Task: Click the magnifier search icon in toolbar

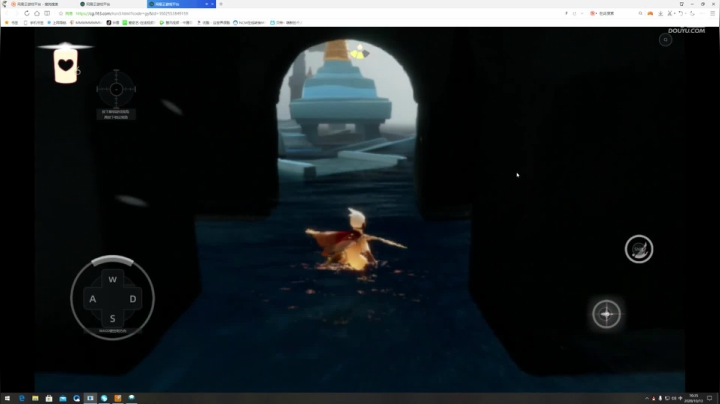Action: point(641,13)
